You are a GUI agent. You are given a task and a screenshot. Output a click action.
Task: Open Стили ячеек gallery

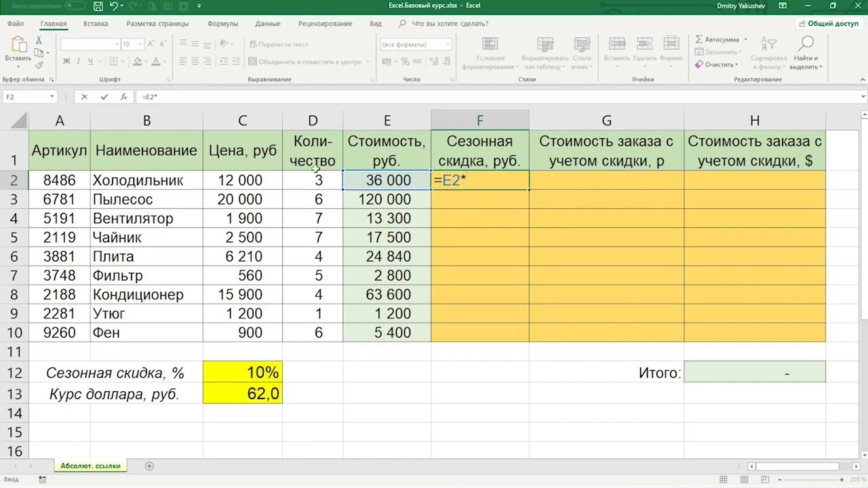[581, 53]
